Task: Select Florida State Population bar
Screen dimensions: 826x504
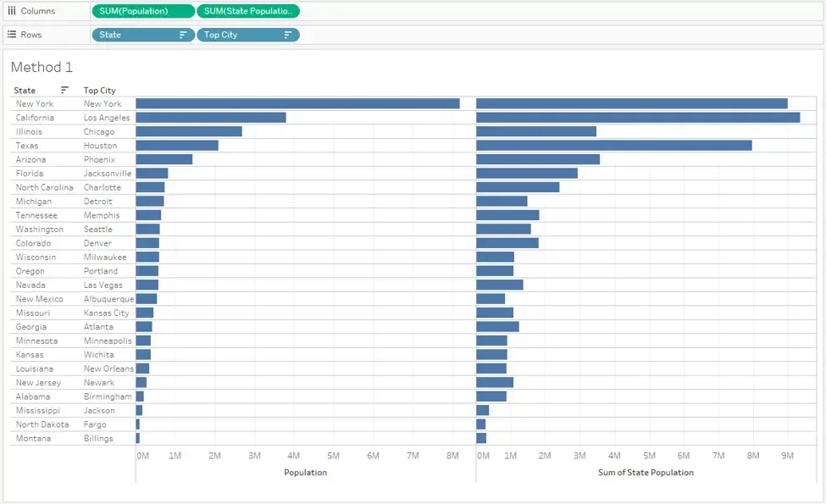Action: tap(527, 174)
